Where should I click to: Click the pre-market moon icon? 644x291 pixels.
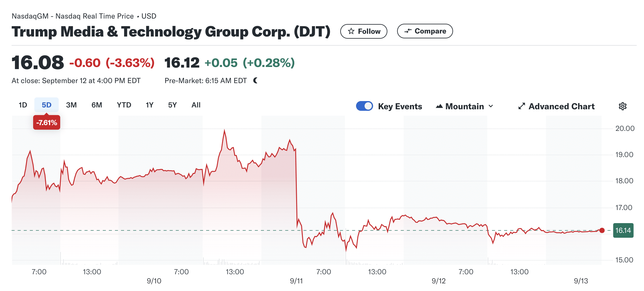point(255,81)
